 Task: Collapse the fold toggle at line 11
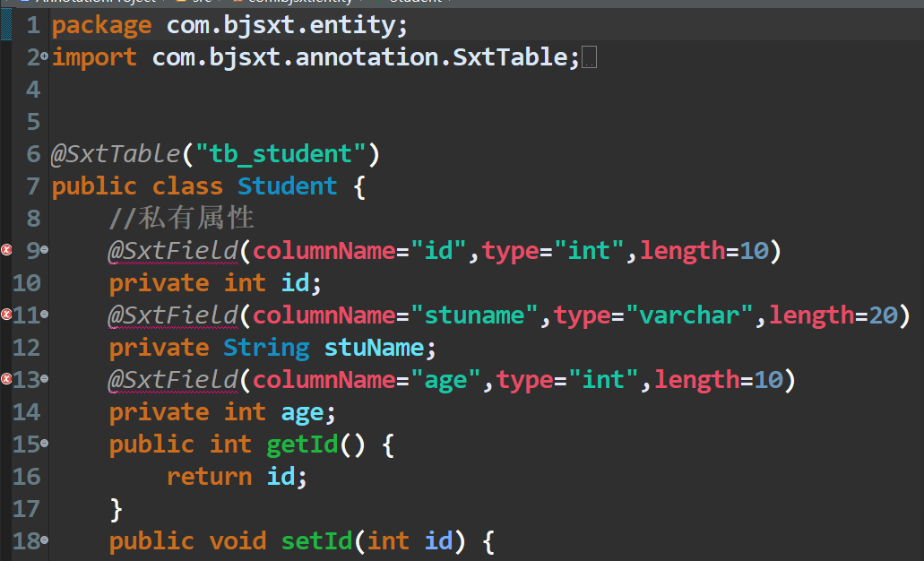[44, 314]
